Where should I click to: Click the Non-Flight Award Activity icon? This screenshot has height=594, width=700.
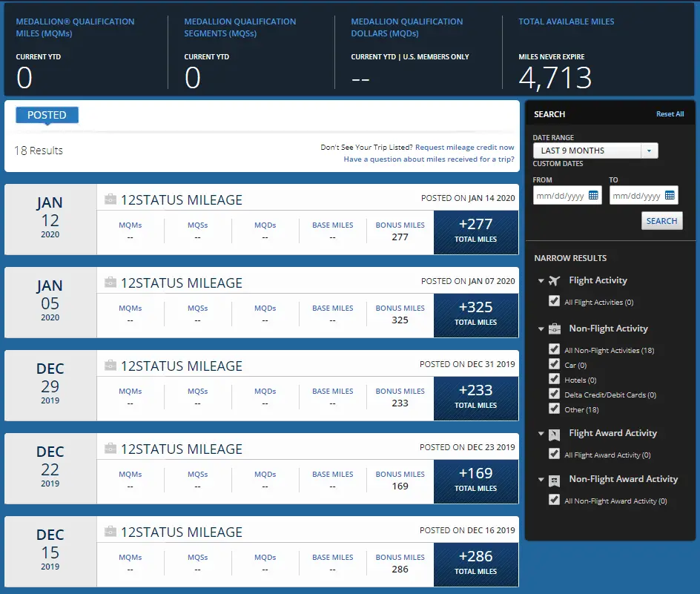pos(554,480)
